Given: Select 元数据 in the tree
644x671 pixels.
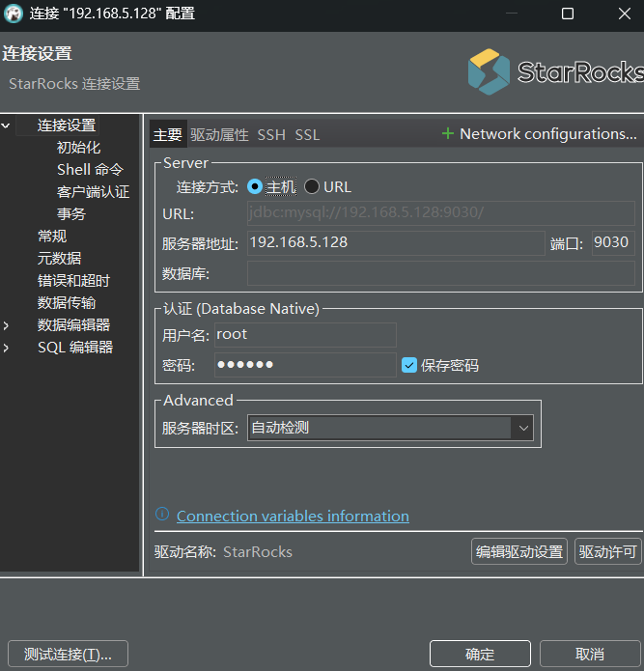Looking at the screenshot, I should (60, 259).
